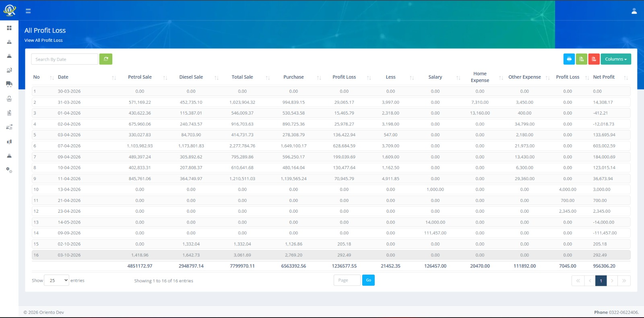Open the dashboard grid icon in sidebar
Image resolution: width=644 pixels, height=318 pixels.
(9, 28)
